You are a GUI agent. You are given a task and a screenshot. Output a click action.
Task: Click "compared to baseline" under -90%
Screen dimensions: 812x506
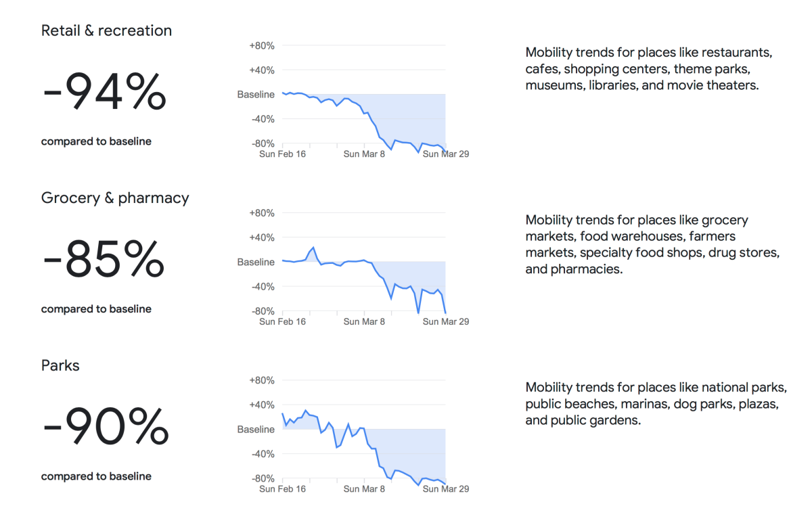click(96, 476)
